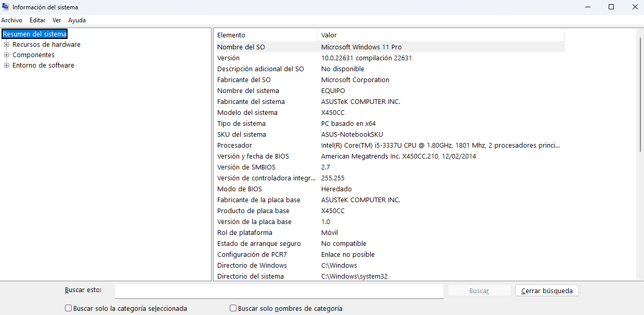644x315 pixels.
Task: Click the PC basado en x64 value
Action: tap(348, 123)
